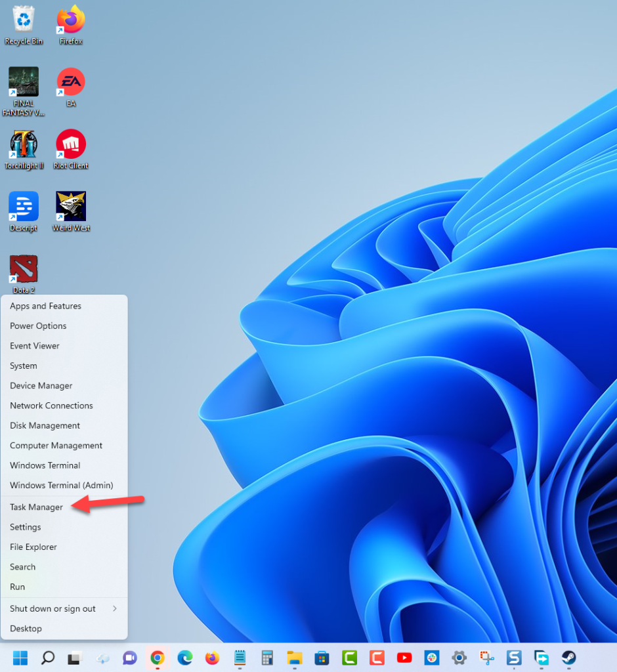This screenshot has width=617, height=672.
Task: Select File Explorer menu entry
Action: (64, 547)
